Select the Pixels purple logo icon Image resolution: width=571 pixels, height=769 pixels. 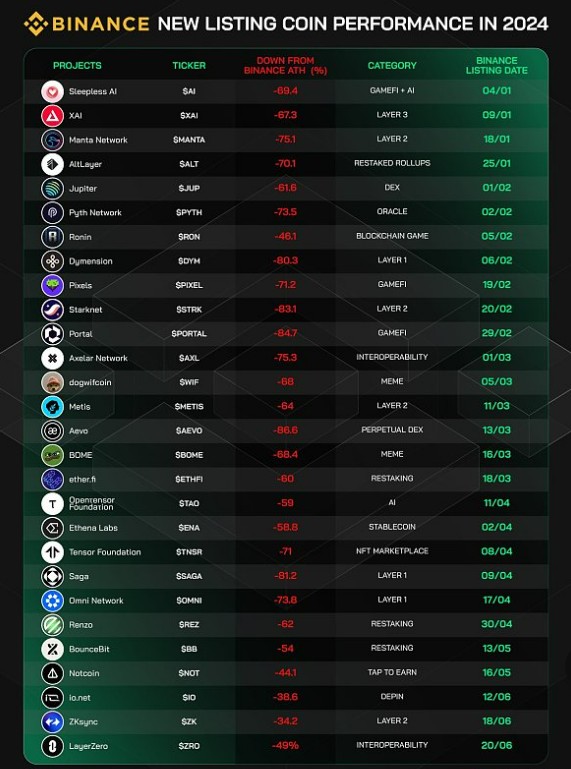(x=52, y=285)
